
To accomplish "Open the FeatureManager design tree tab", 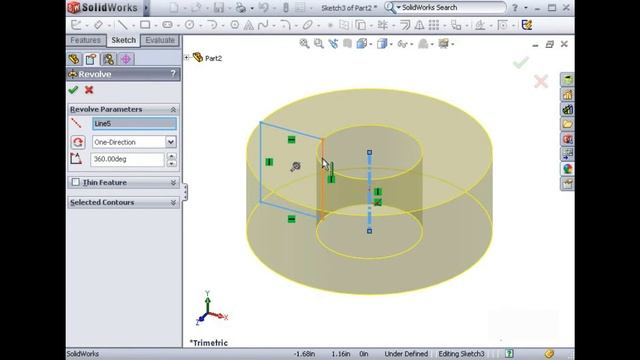I will [x=74, y=59].
